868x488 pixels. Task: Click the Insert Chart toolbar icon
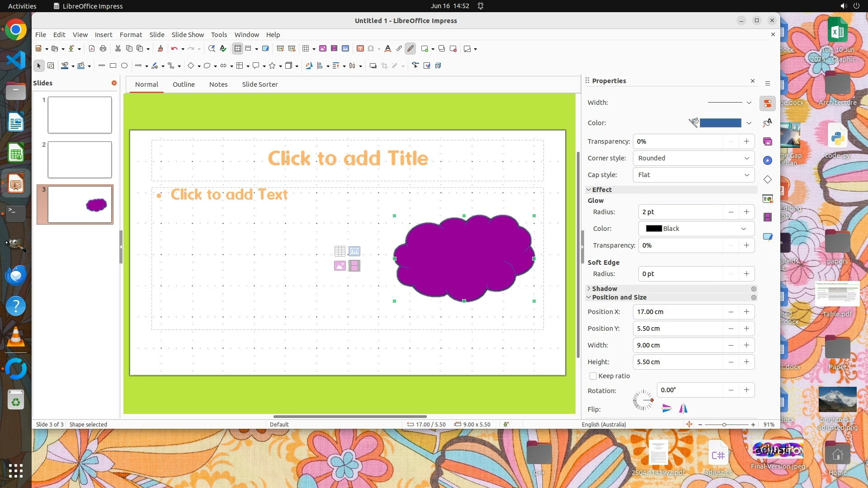(345, 49)
